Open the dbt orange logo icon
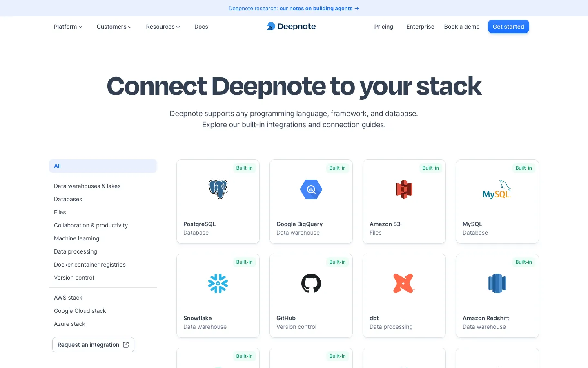This screenshot has width=588, height=368. click(x=404, y=283)
